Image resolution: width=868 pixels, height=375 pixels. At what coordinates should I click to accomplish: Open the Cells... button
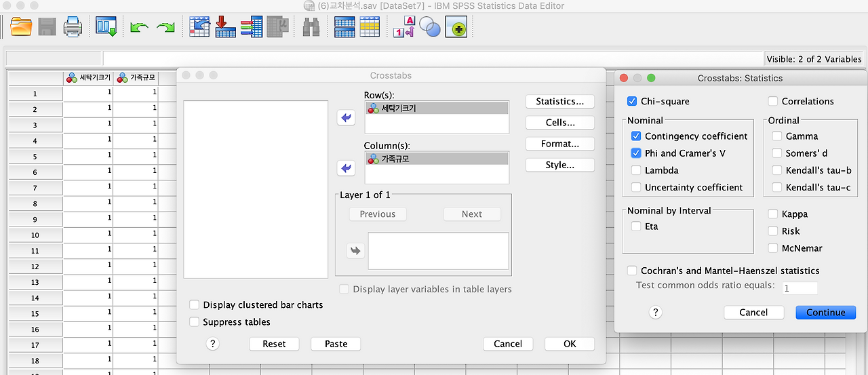560,123
